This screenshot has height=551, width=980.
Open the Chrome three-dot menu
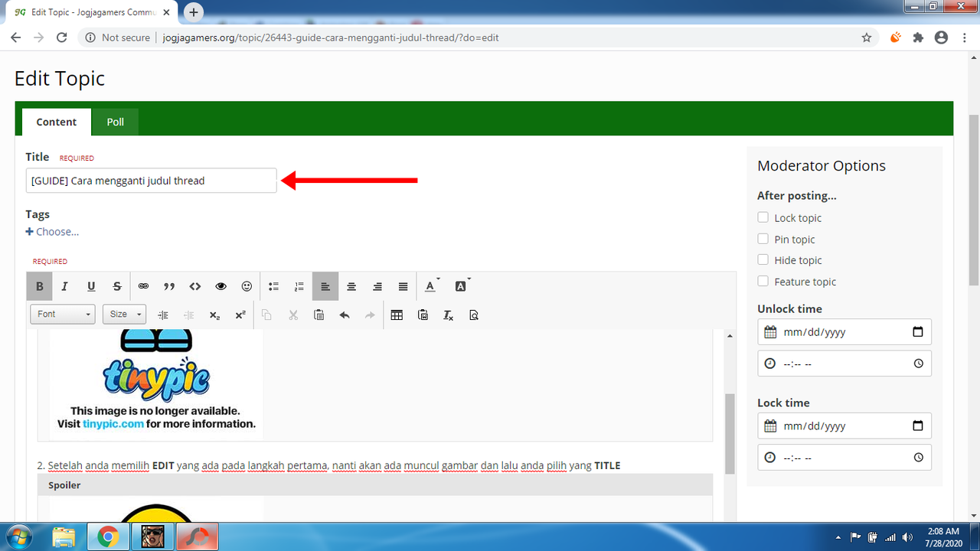point(965,37)
